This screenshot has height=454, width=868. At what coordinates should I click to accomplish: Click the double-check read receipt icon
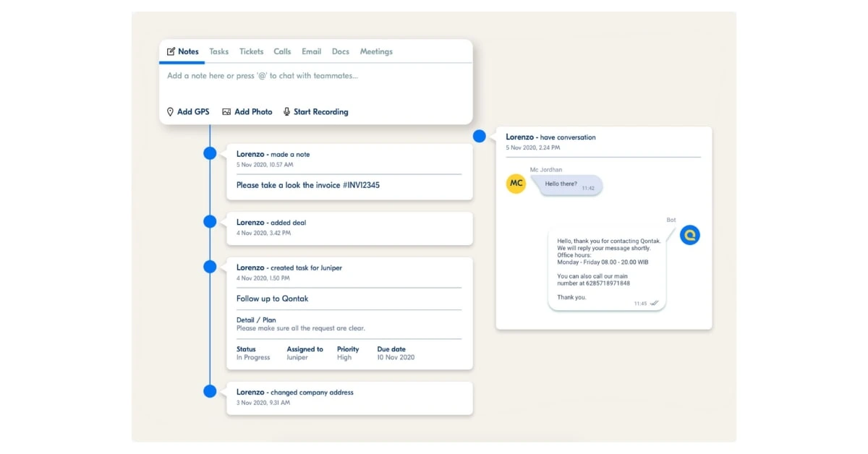point(655,304)
